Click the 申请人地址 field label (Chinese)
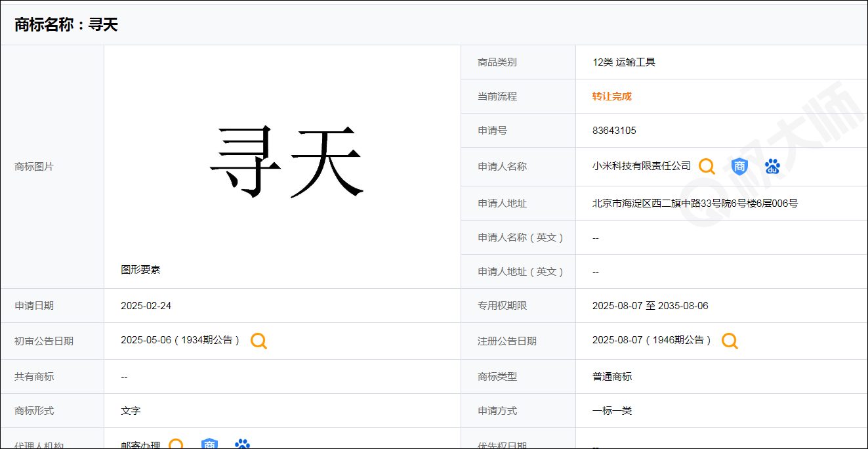Image resolution: width=868 pixels, height=449 pixels. (x=502, y=203)
